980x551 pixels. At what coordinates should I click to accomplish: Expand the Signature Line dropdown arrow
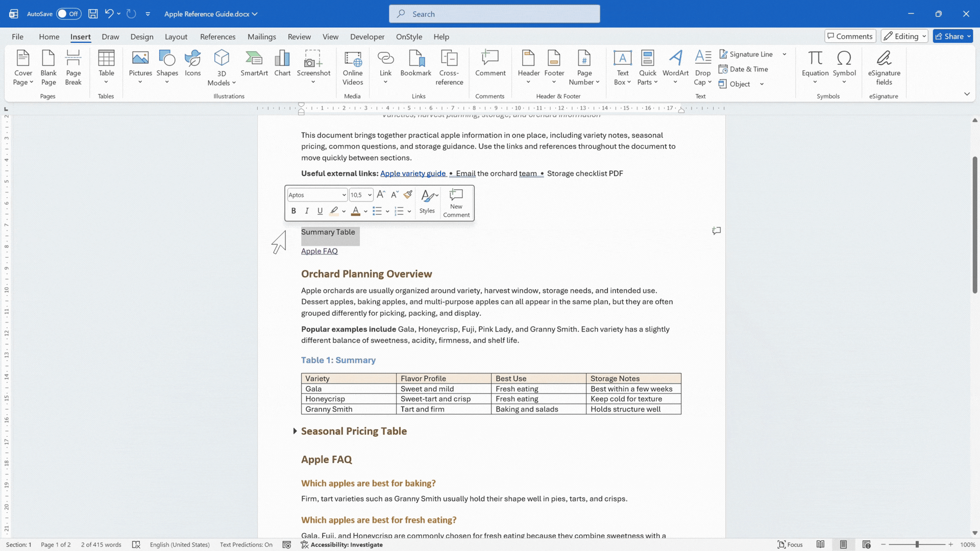pyautogui.click(x=785, y=54)
